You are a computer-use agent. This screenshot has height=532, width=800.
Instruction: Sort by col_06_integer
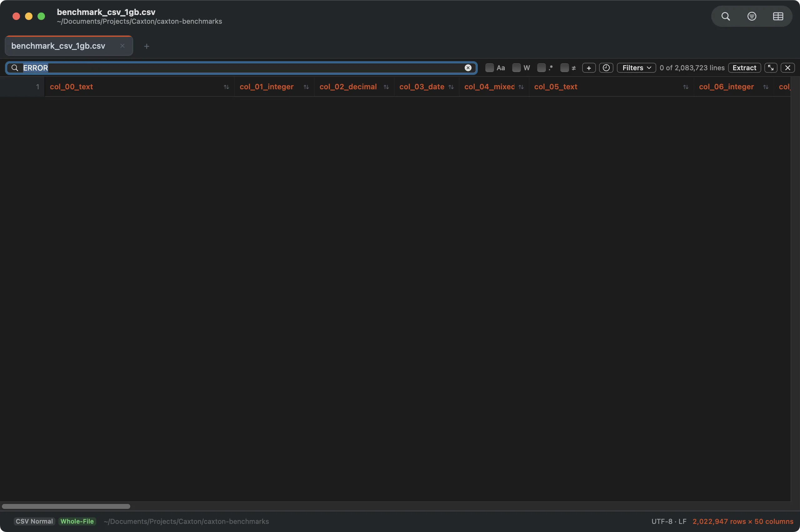[765, 87]
